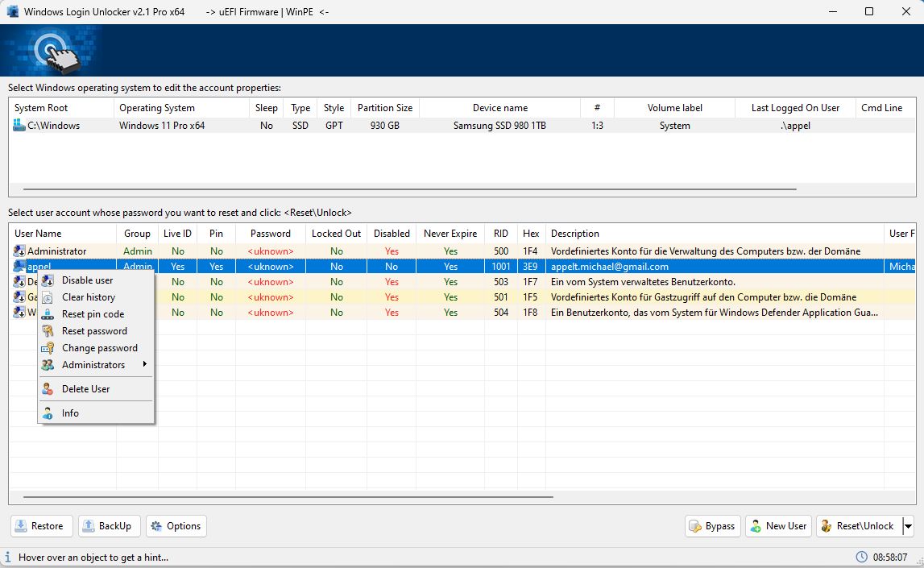Click the Reset pin code icon
924x568 pixels.
pyautogui.click(x=48, y=314)
